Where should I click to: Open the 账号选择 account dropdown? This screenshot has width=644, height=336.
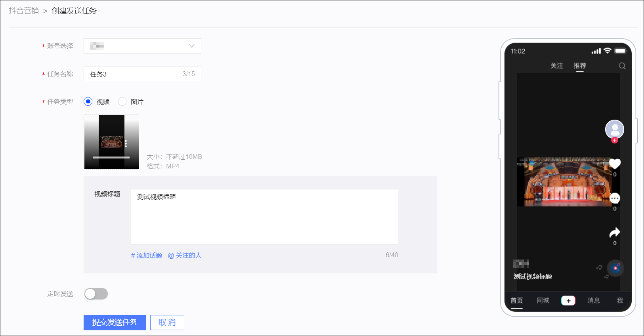(142, 46)
